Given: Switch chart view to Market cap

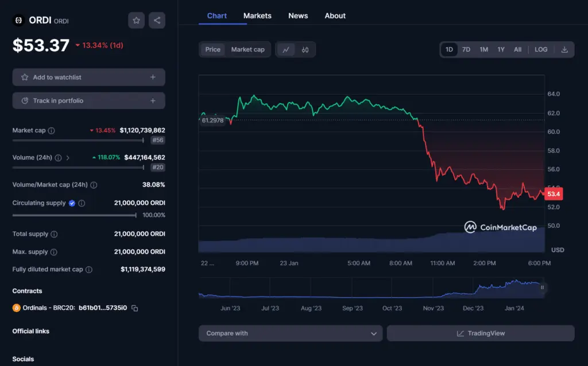Looking at the screenshot, I should tap(247, 49).
